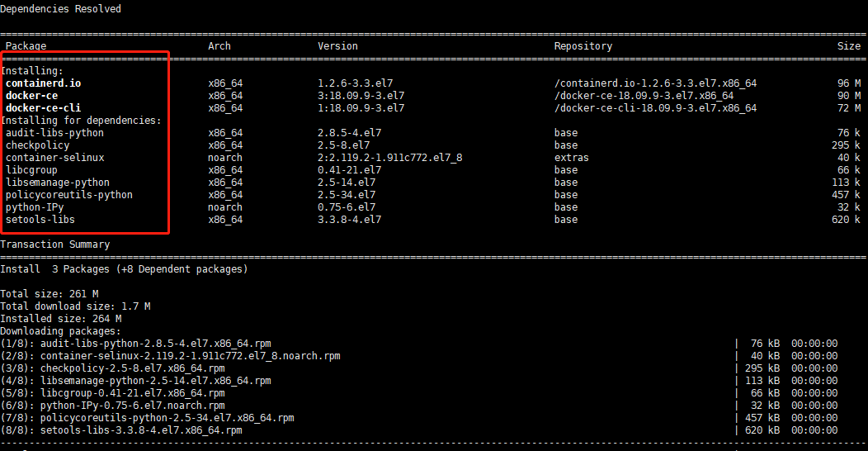Select package 'setools-libs' in table
868x451 pixels.
click(x=40, y=220)
